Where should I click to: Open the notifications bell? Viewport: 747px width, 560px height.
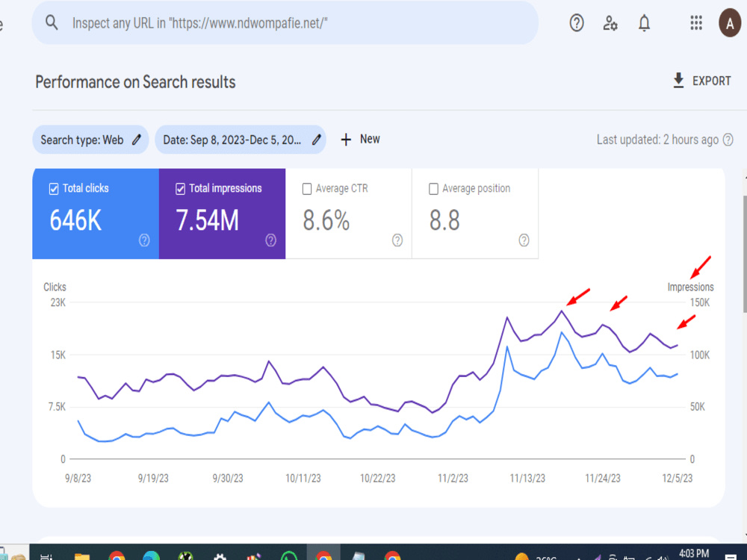(x=644, y=23)
